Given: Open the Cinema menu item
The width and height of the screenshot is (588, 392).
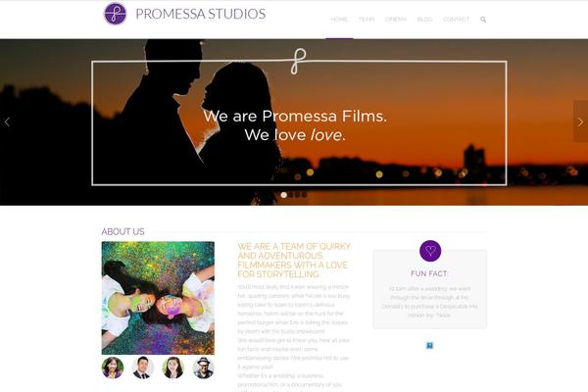Looking at the screenshot, I should click(396, 20).
